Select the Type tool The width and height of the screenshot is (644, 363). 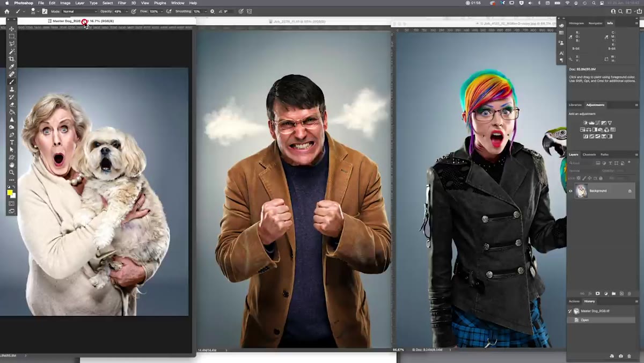[12, 142]
